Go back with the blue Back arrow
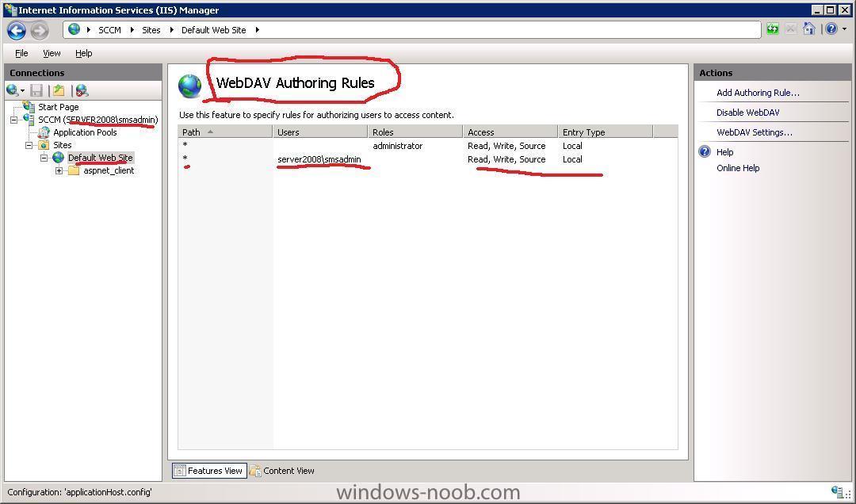856x504 pixels. [17, 30]
